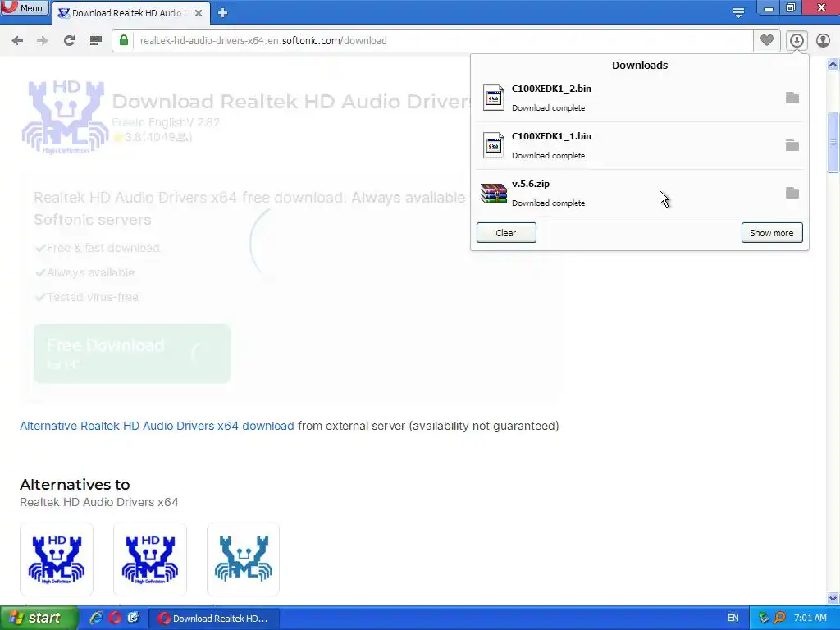
Task: Launch Internet Explorer from quick launch
Action: [97, 619]
